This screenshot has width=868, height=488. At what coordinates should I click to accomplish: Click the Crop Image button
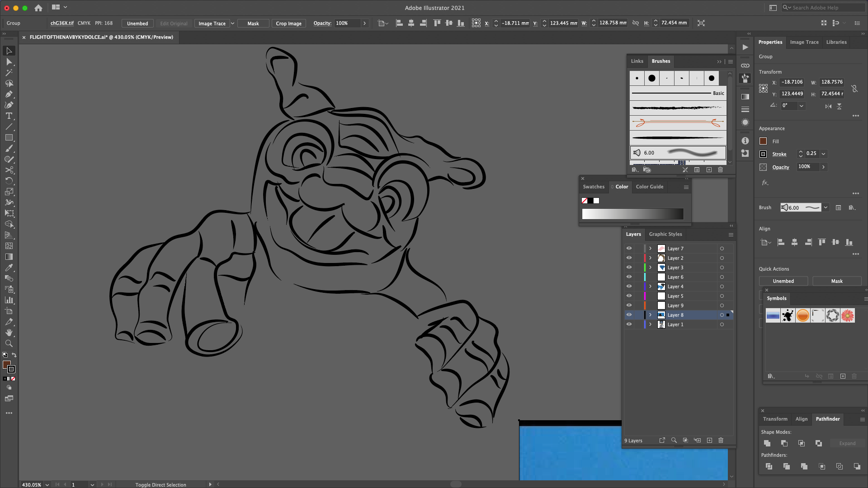pos(288,23)
